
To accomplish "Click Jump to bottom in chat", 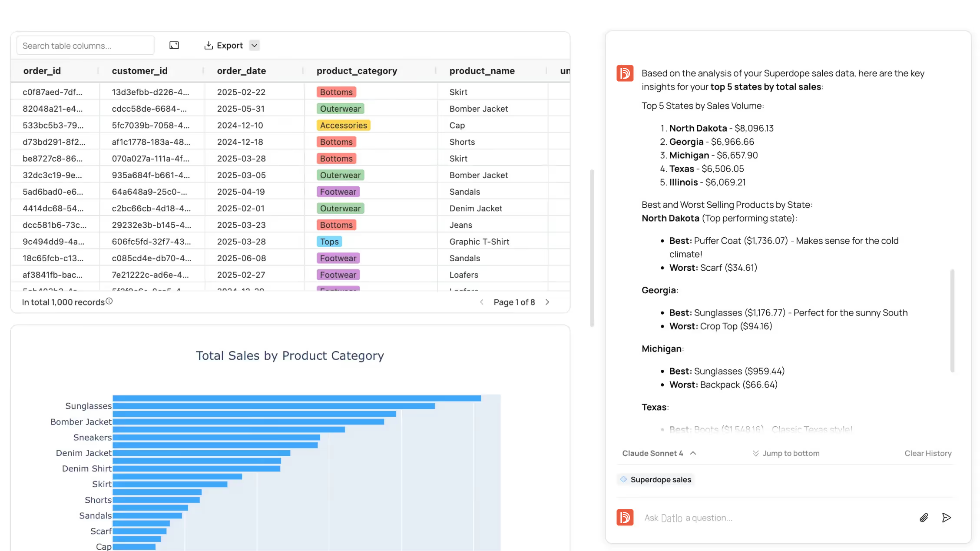I will point(786,453).
